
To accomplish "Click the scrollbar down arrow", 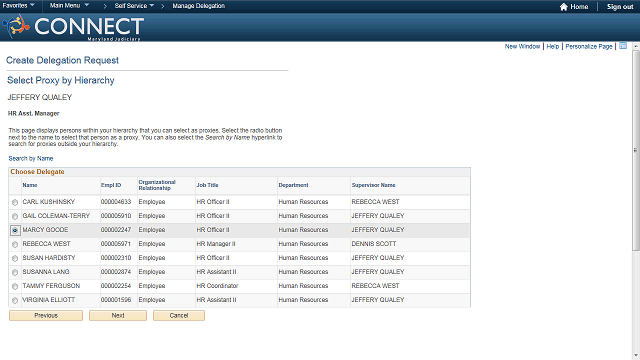I will tap(636, 356).
